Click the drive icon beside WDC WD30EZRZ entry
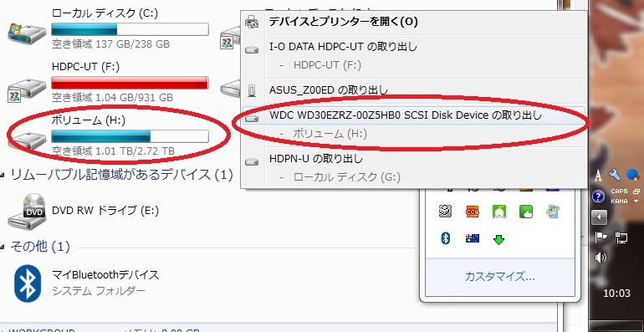 pyautogui.click(x=252, y=119)
